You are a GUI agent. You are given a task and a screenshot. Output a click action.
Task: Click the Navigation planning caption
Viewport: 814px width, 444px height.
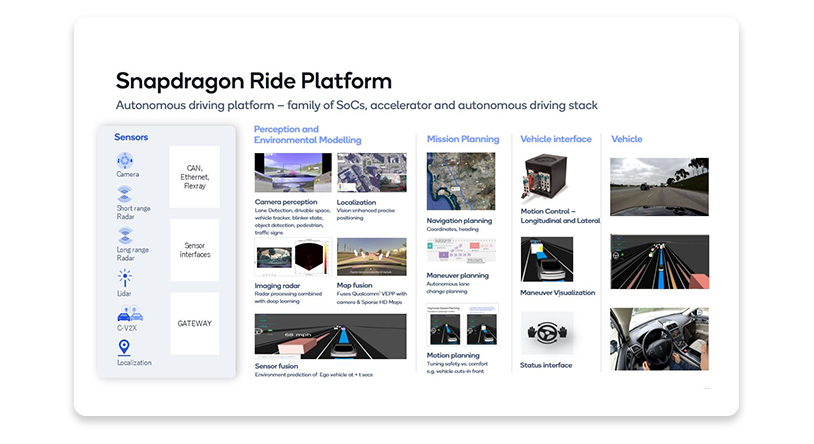tap(459, 221)
